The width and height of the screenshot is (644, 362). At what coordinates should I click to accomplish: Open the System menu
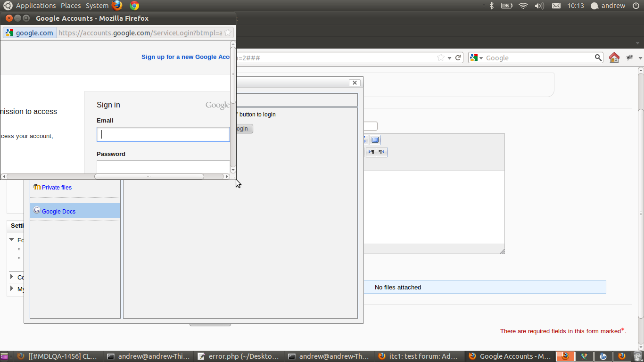(97, 6)
